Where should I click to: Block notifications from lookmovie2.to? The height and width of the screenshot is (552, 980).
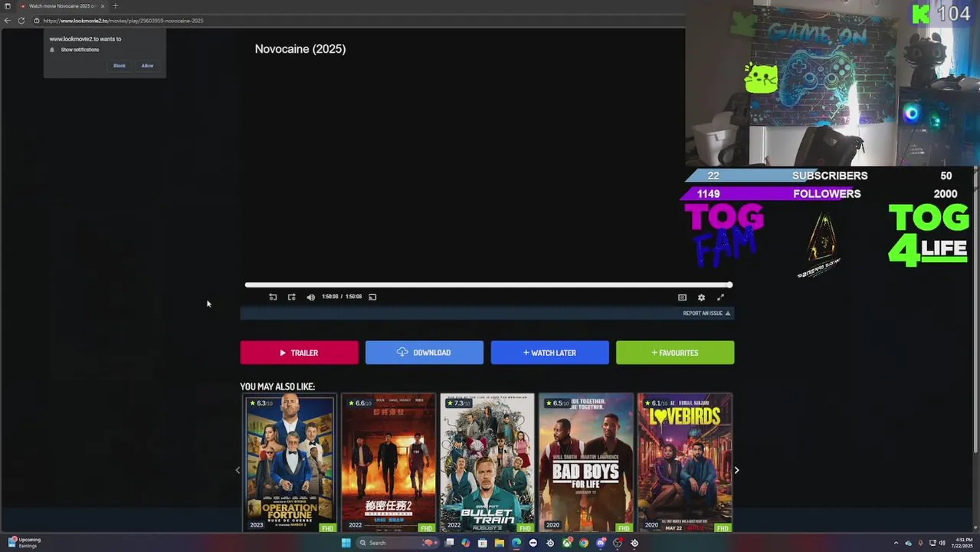[x=120, y=65]
